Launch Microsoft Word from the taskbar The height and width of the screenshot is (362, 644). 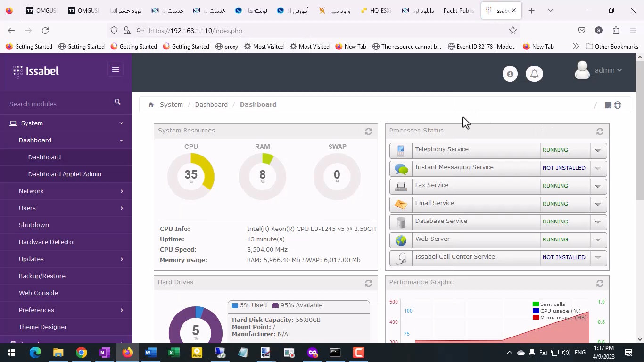[x=151, y=353]
